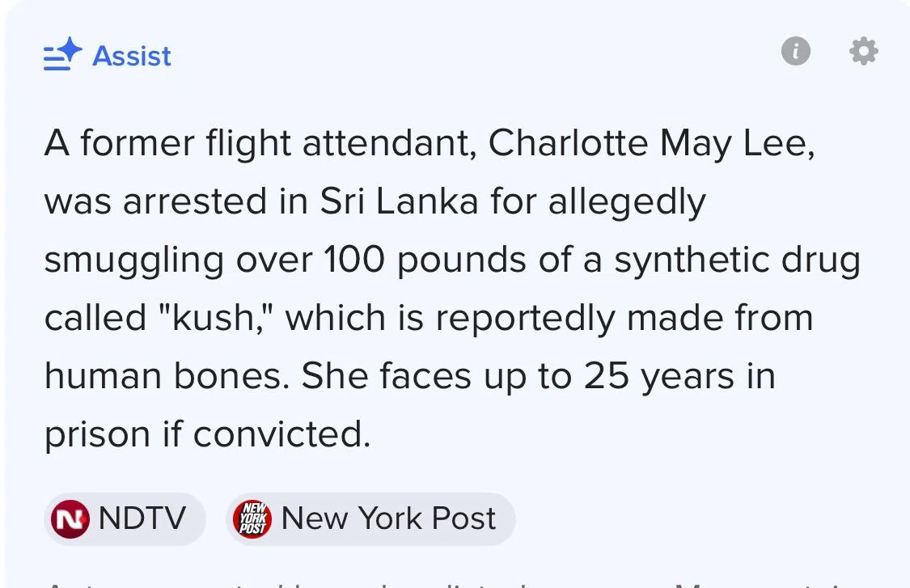Click the words Sri Lanka in summary
This screenshot has width=910, height=588.
pos(400,201)
